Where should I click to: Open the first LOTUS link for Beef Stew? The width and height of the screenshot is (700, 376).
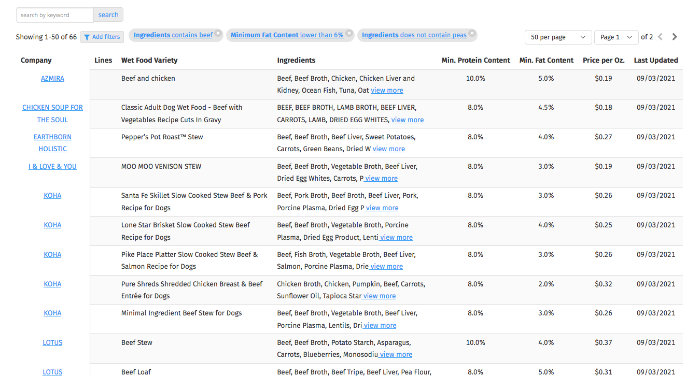tap(52, 343)
